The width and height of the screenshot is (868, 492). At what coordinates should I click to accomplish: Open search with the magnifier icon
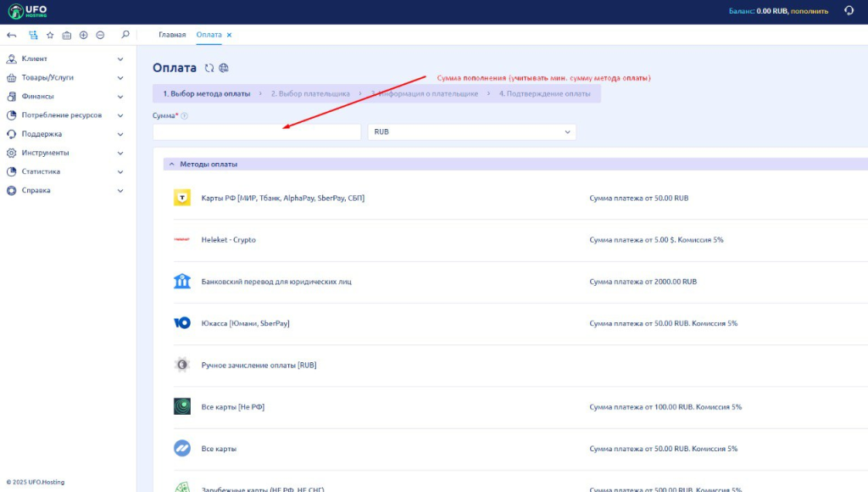pyautogui.click(x=125, y=35)
